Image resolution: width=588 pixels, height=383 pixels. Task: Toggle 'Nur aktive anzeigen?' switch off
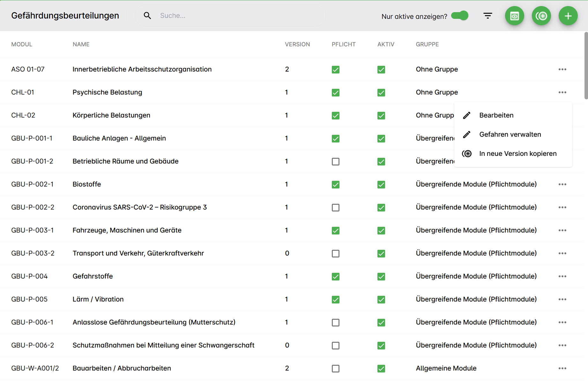click(460, 16)
